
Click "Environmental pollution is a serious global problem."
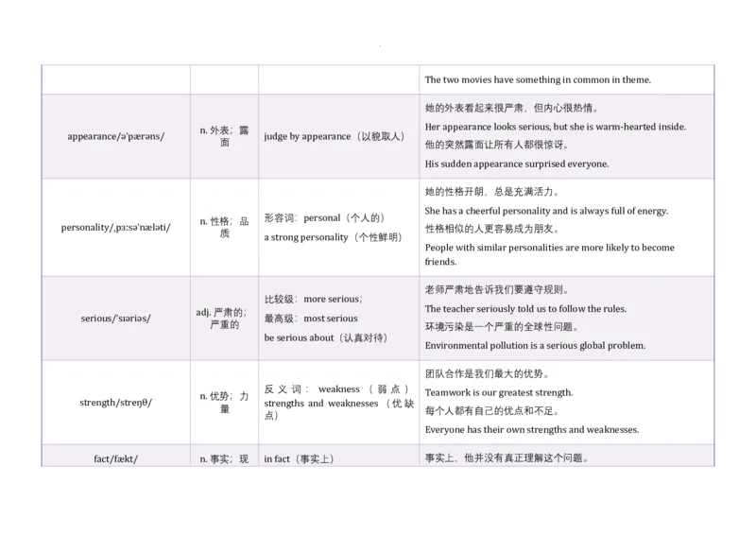click(535, 345)
